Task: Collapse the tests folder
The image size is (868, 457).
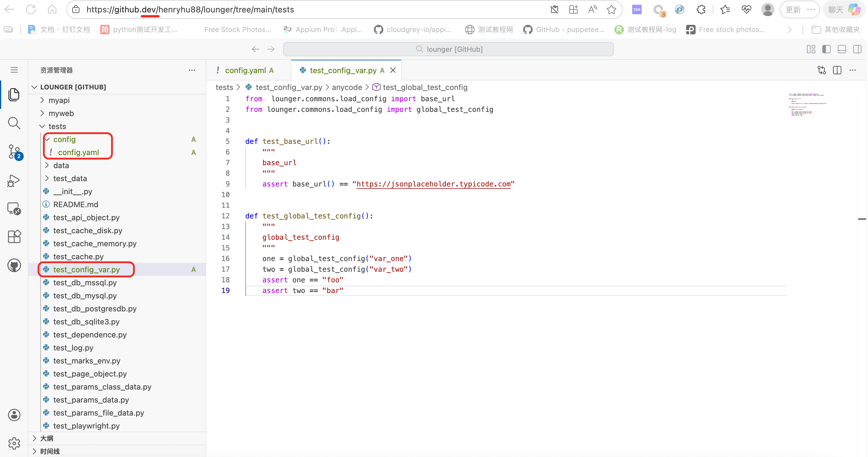Action: point(57,126)
